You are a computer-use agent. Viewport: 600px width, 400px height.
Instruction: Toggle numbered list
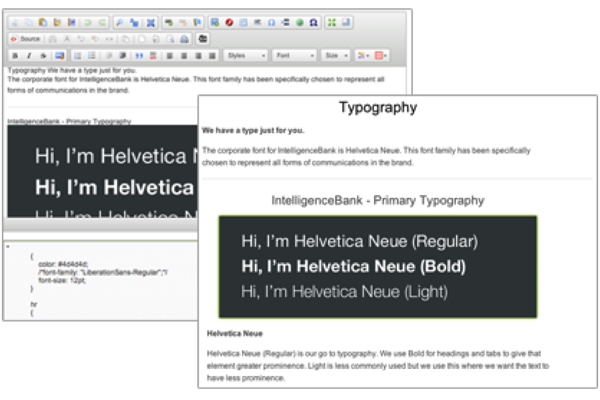77,56
